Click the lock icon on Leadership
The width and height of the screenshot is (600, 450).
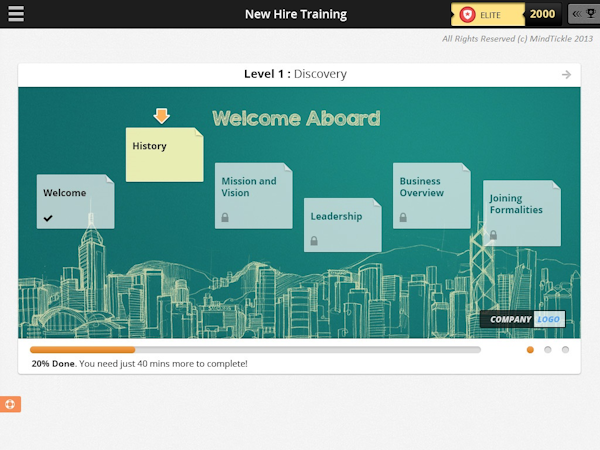[314, 241]
